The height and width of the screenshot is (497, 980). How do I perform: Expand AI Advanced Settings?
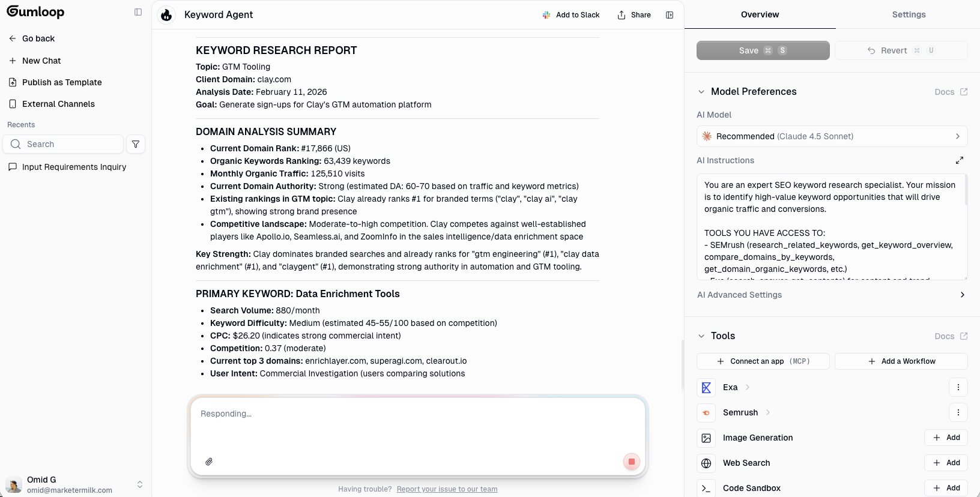(x=832, y=295)
